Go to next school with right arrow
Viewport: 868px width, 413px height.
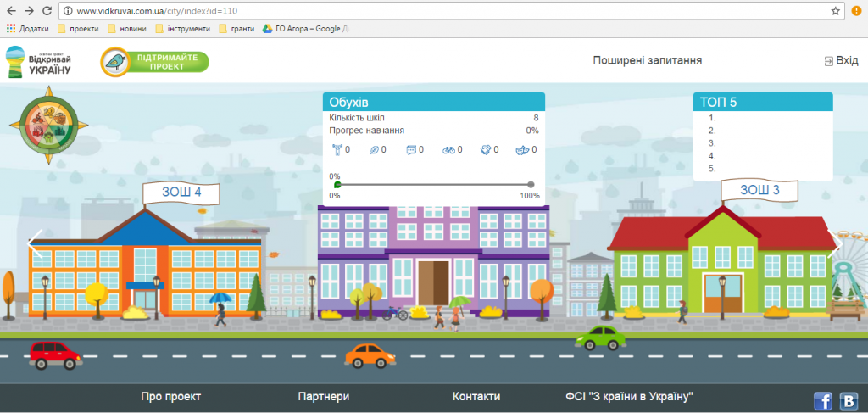835,244
